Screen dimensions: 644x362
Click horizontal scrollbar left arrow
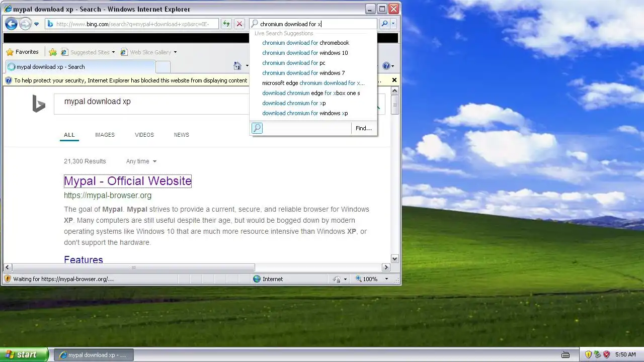[x=8, y=267]
